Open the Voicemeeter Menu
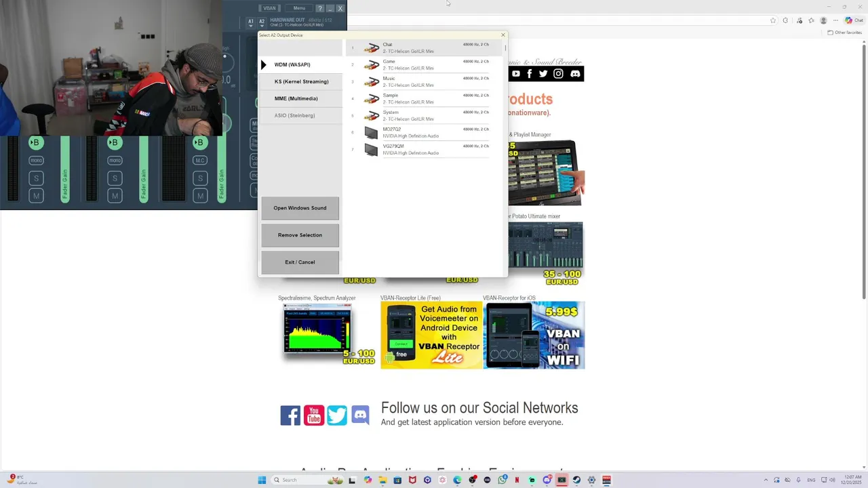The image size is (868, 488). pyautogui.click(x=299, y=8)
